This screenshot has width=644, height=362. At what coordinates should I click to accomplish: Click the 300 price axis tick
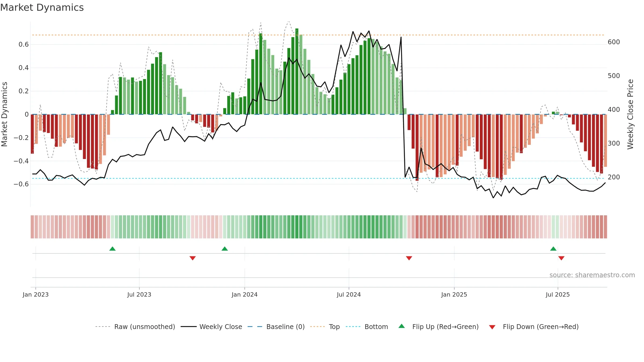point(614,143)
